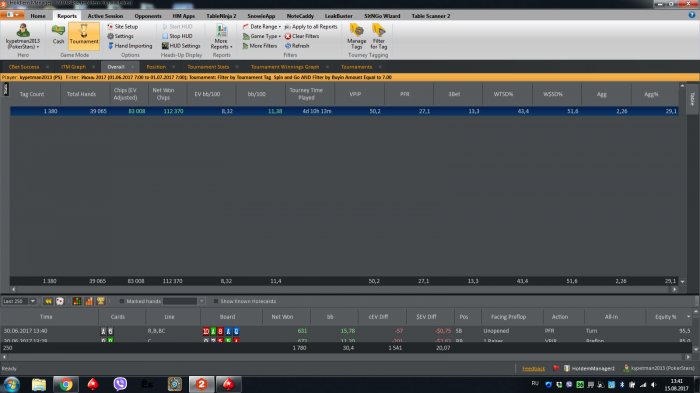Image resolution: width=700 pixels, height=393 pixels.
Task: Switch to the Tournament Winnings Graph tab
Action: tap(285, 67)
